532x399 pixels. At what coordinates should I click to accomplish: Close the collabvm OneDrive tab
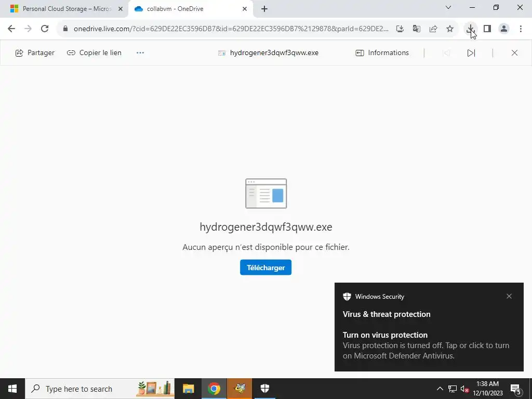point(245,9)
